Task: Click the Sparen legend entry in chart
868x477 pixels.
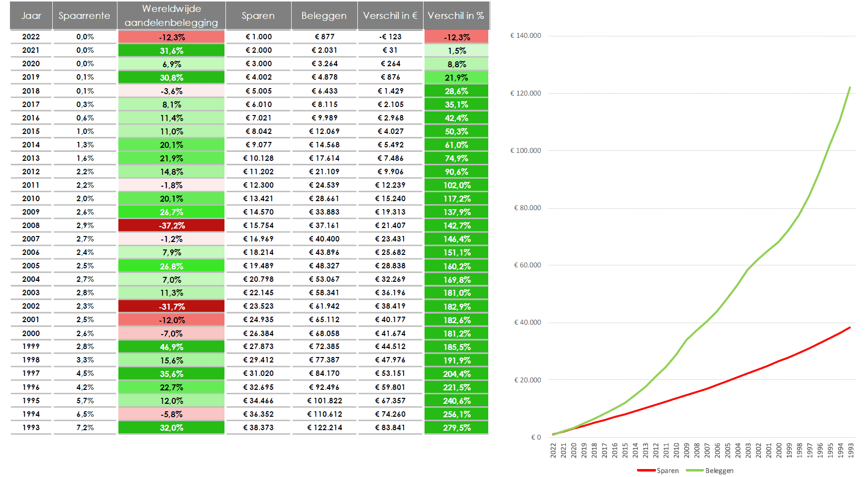Action: coord(658,471)
